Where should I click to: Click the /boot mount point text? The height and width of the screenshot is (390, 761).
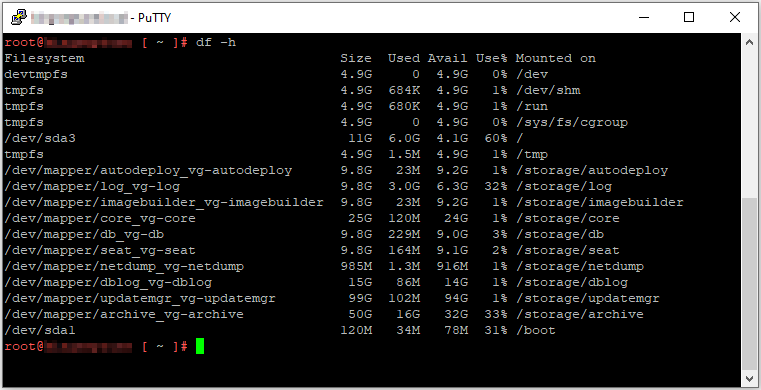(535, 330)
